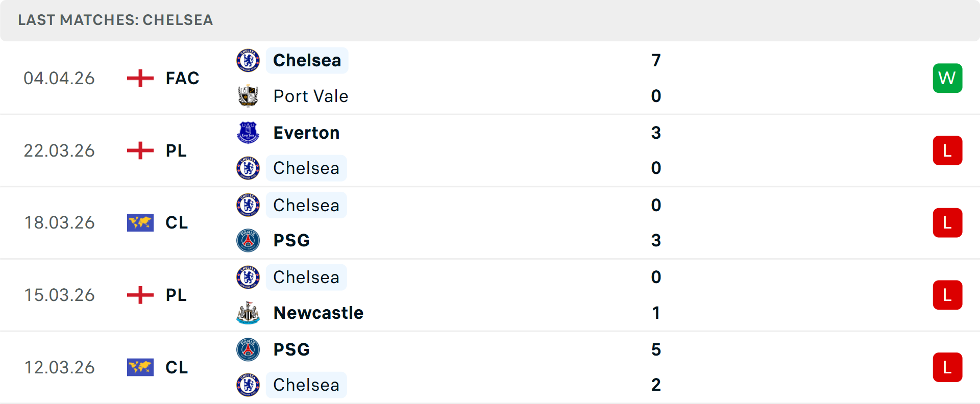Click England flag beside FAC

(140, 79)
